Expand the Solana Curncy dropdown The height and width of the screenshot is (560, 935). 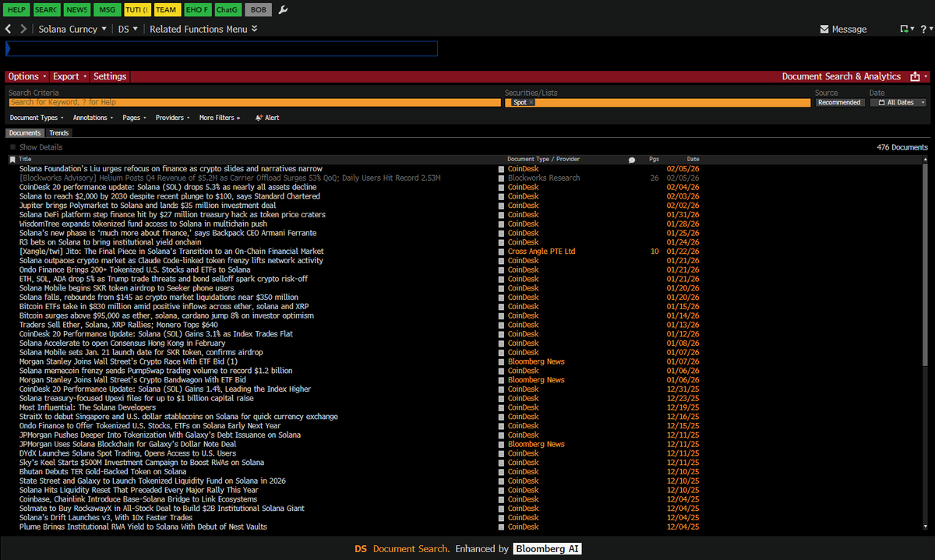tap(74, 29)
